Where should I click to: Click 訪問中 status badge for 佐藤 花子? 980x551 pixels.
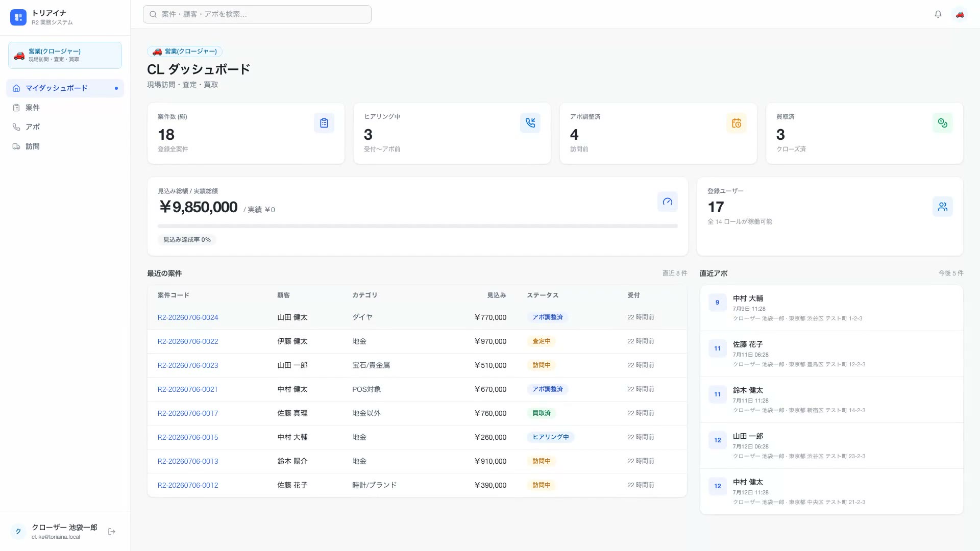[542, 485]
